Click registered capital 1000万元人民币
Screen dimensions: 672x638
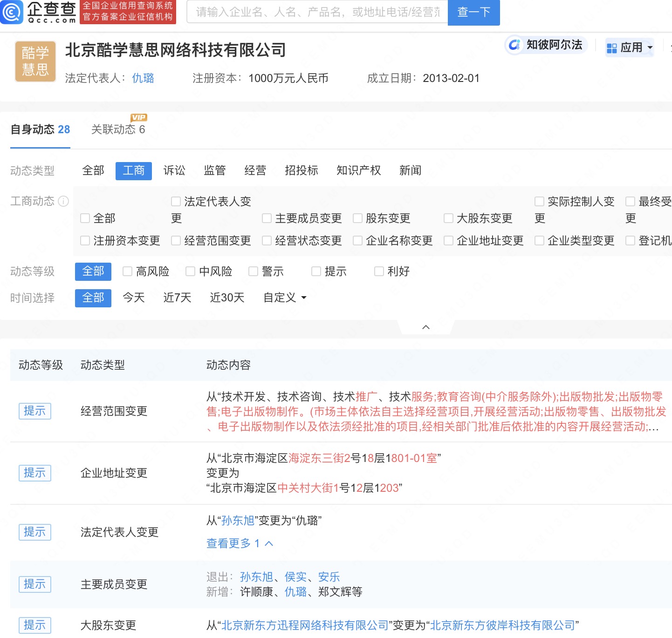pos(288,78)
